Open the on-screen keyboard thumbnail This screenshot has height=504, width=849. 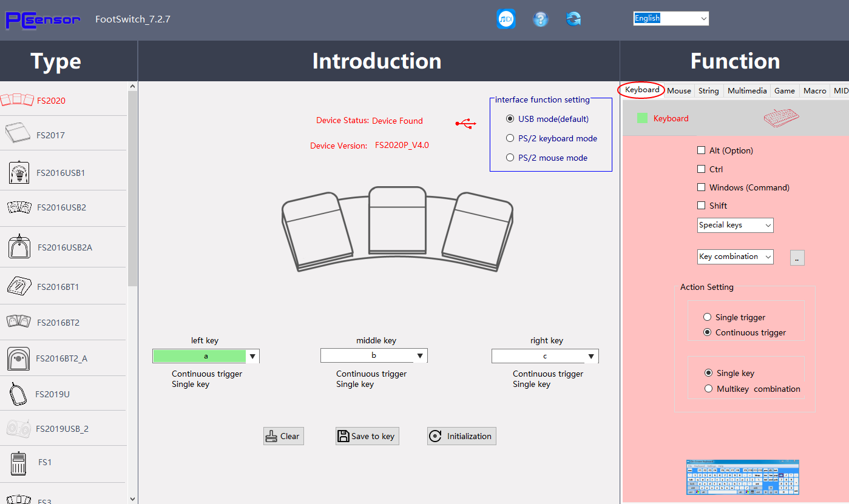(743, 477)
